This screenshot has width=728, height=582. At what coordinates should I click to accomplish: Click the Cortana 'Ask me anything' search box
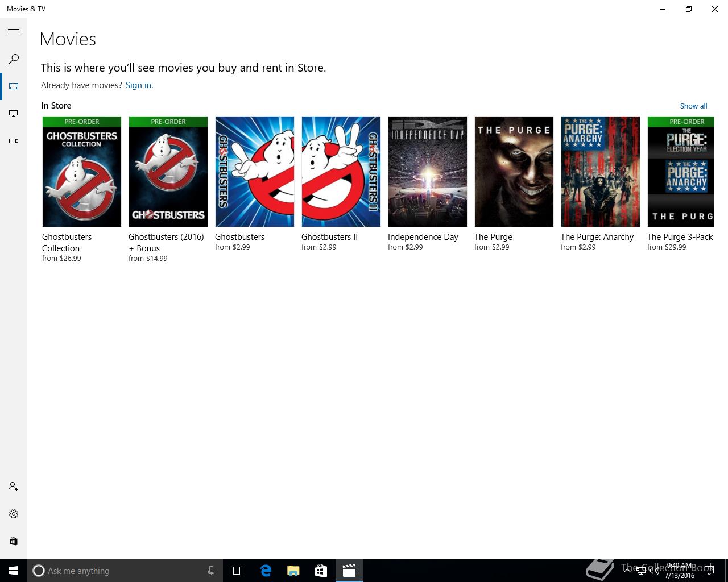[x=125, y=571]
